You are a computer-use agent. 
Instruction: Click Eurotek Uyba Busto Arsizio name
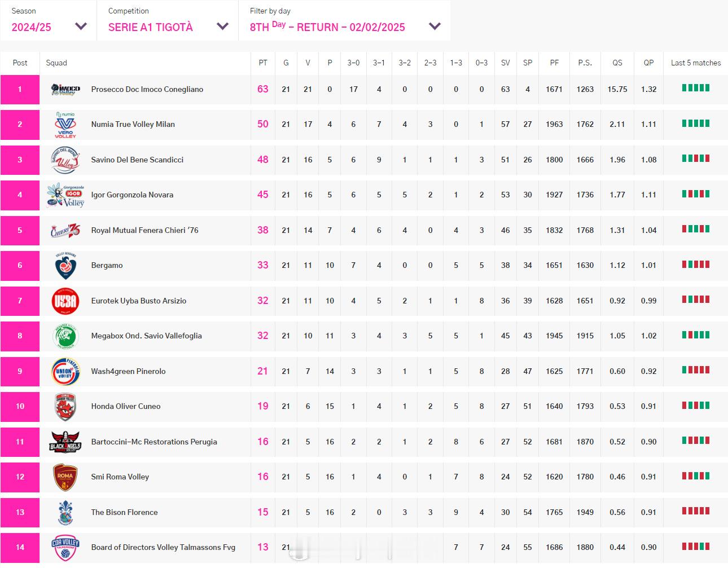tap(139, 301)
